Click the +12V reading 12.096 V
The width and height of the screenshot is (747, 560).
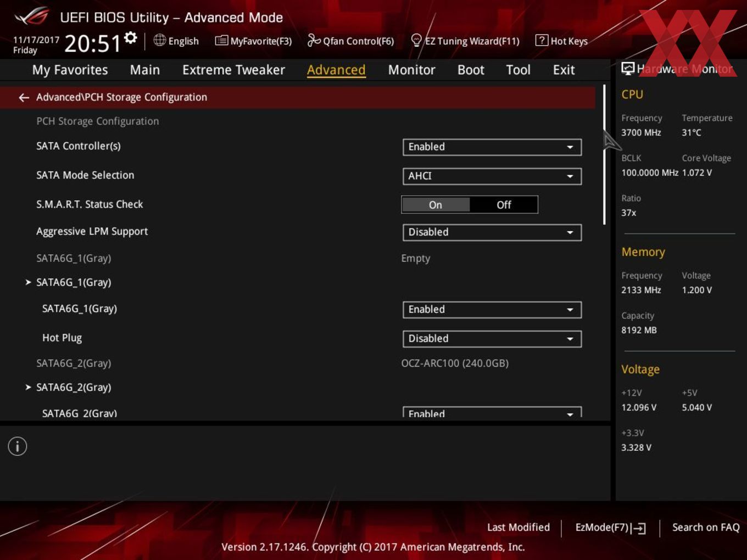[639, 407]
